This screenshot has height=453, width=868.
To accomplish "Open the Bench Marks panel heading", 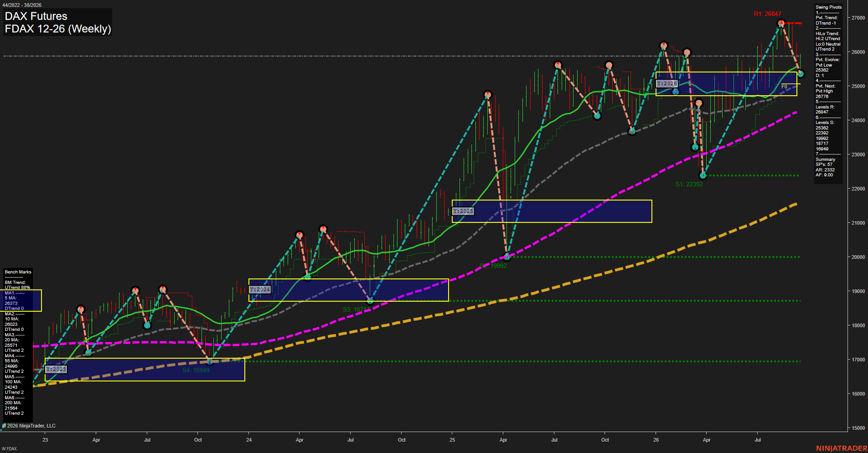I will tap(18, 272).
